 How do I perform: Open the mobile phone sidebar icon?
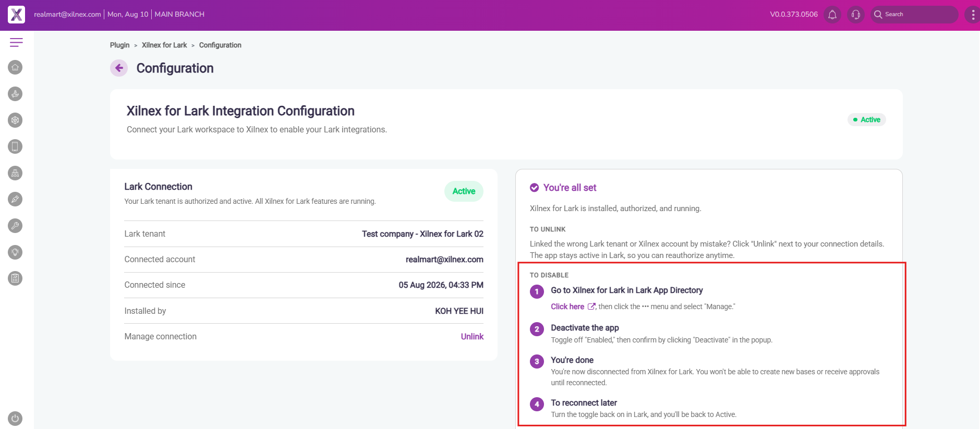pyautogui.click(x=15, y=146)
